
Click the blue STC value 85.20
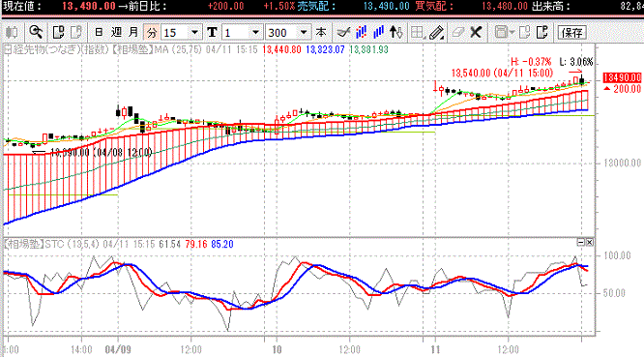(222, 245)
